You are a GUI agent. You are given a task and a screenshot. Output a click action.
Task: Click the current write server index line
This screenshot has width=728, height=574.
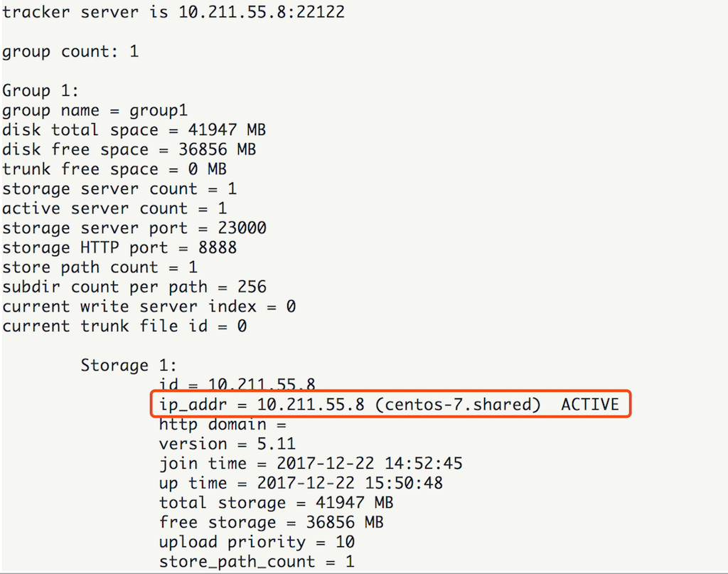(149, 307)
